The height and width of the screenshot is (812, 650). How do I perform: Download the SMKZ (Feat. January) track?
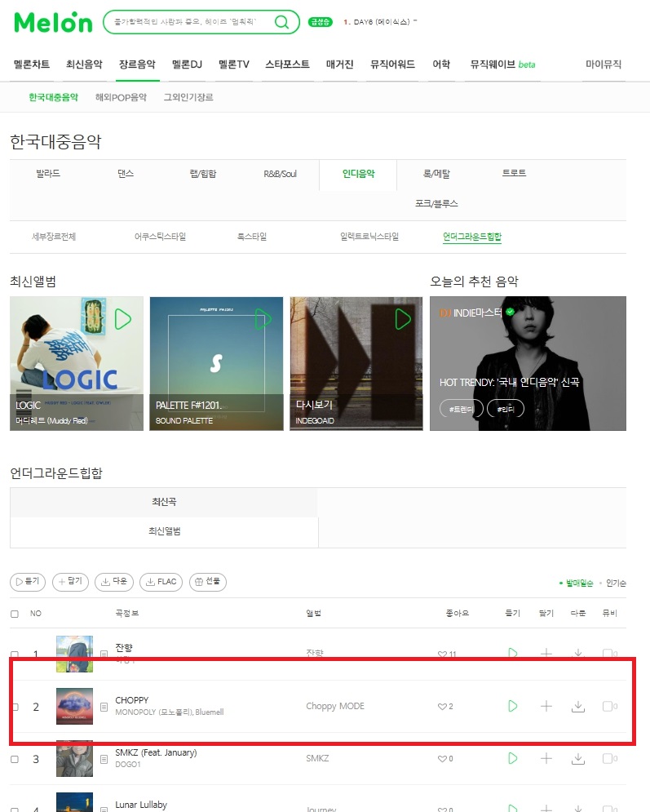coord(578,759)
